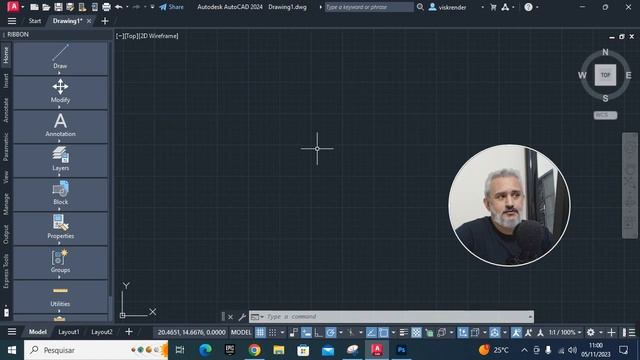This screenshot has width=640, height=360.
Task: Open Google Chrome from the taskbar
Action: pyautogui.click(x=254, y=350)
